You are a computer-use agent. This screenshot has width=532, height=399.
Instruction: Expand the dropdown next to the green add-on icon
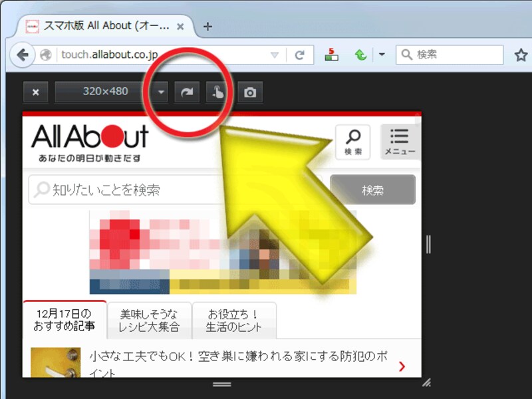click(381, 55)
